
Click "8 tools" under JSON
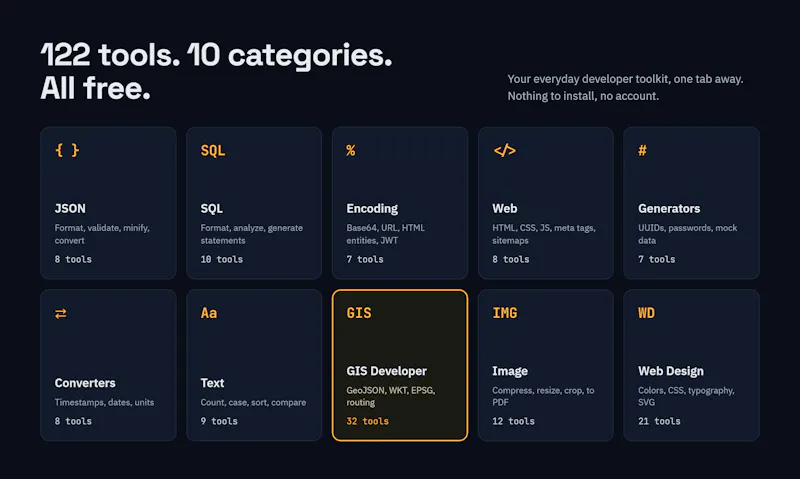pos(73,260)
